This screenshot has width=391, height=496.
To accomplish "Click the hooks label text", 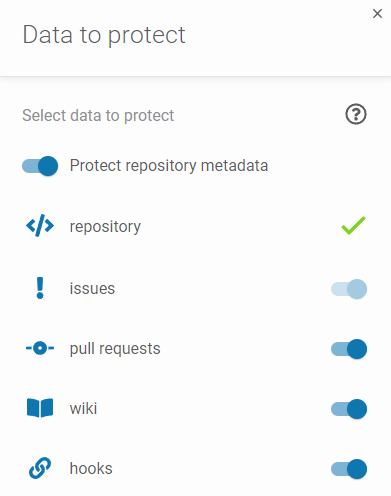I will 91,468.
